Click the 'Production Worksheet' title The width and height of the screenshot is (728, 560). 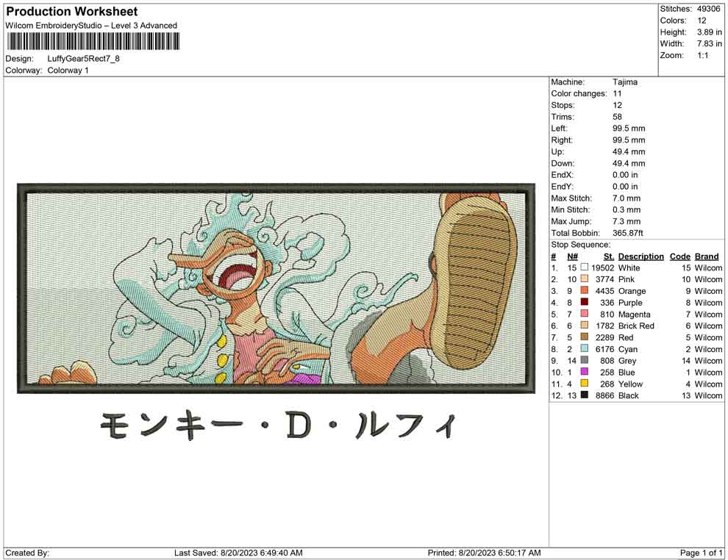coord(71,12)
